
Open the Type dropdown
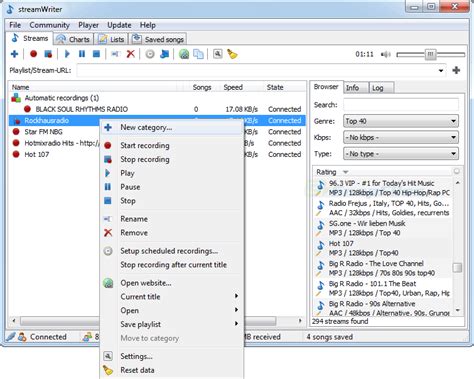[x=401, y=154]
